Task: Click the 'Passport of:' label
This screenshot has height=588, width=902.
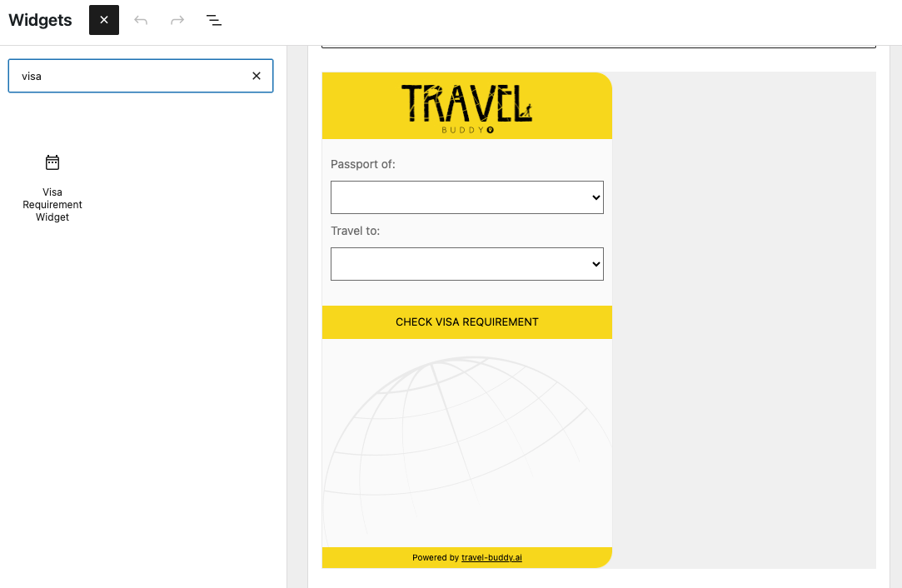Action: coord(363,165)
